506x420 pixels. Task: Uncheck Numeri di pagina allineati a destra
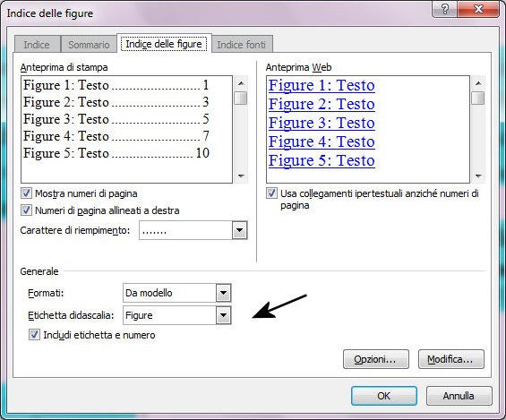(x=26, y=210)
